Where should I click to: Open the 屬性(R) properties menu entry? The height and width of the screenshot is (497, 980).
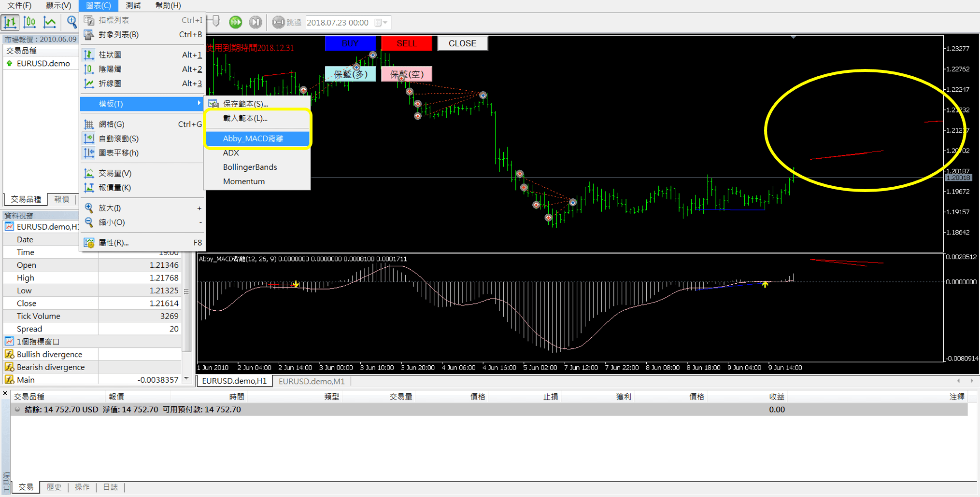(114, 243)
